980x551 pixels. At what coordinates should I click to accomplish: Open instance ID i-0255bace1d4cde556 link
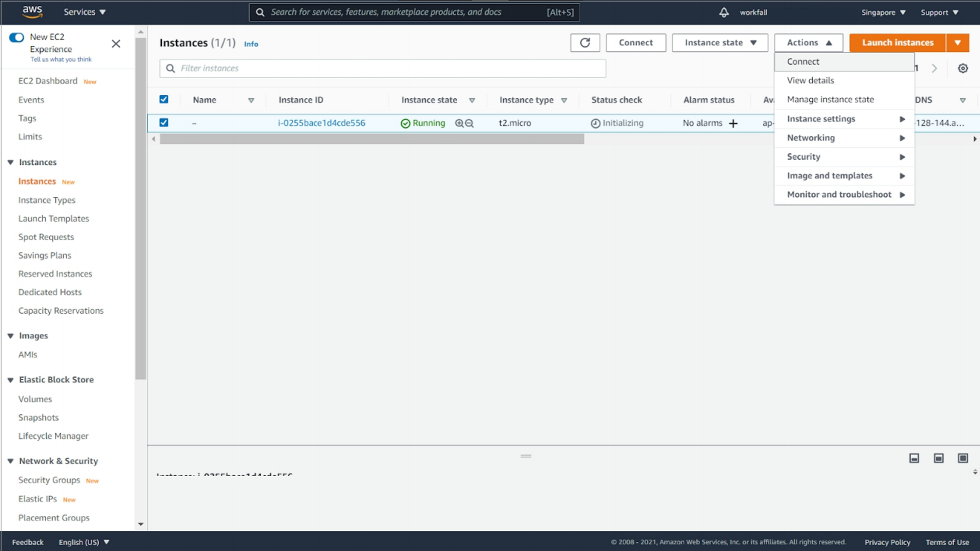coord(322,123)
